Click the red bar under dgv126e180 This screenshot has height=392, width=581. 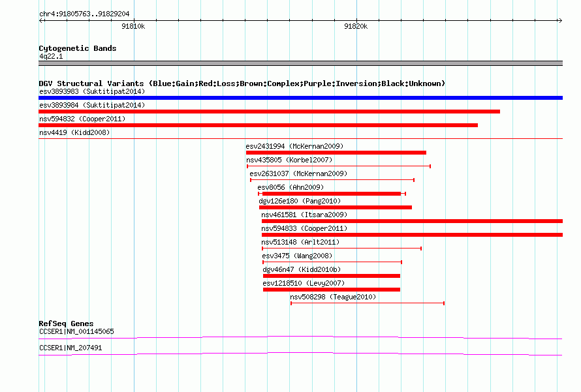(336, 207)
